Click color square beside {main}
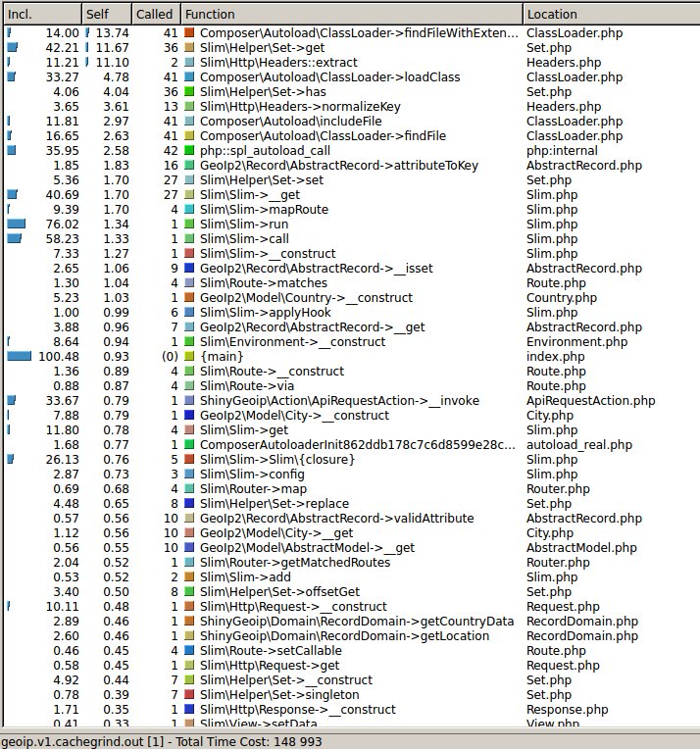700x750 pixels. click(189, 356)
